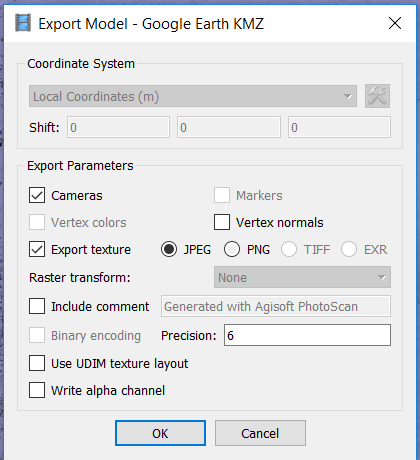Click the second Shift value field
420x460 pixels.
pyautogui.click(x=229, y=127)
